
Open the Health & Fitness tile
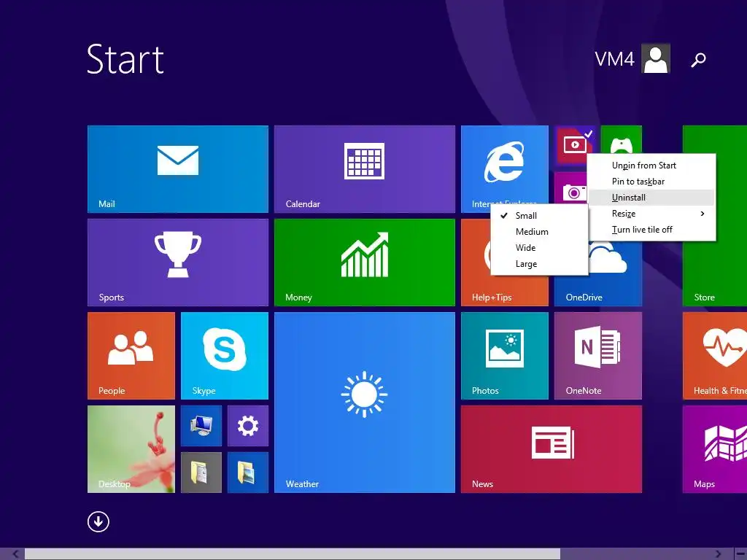point(715,356)
